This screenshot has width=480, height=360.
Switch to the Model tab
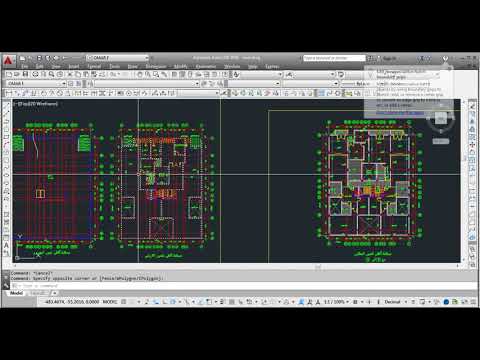coord(16,293)
